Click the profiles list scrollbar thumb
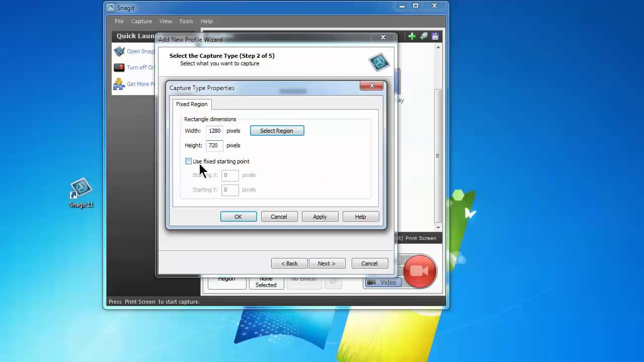 pos(438,156)
